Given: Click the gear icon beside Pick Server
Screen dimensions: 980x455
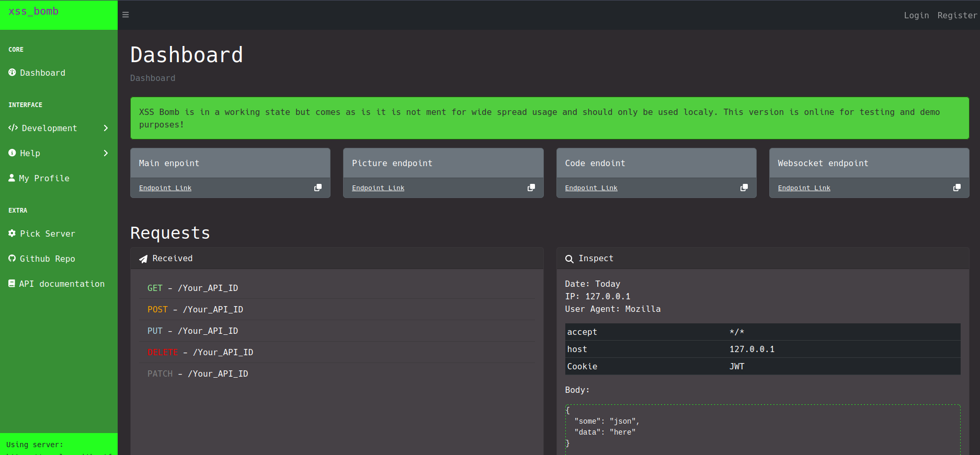Looking at the screenshot, I should point(12,234).
